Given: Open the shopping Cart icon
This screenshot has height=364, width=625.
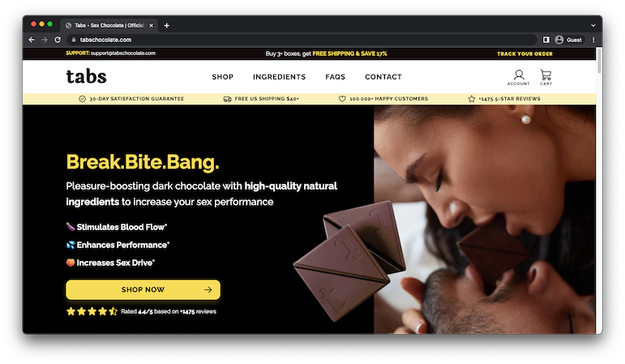Looking at the screenshot, I should pyautogui.click(x=546, y=77).
